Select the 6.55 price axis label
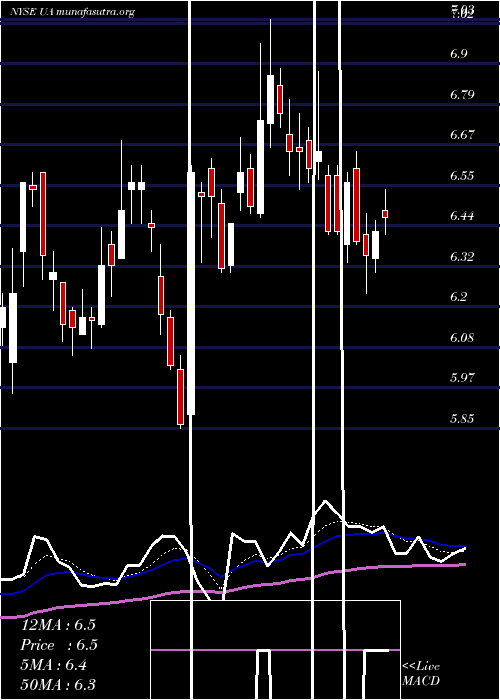Screen dimensions: 500x700 462,175
